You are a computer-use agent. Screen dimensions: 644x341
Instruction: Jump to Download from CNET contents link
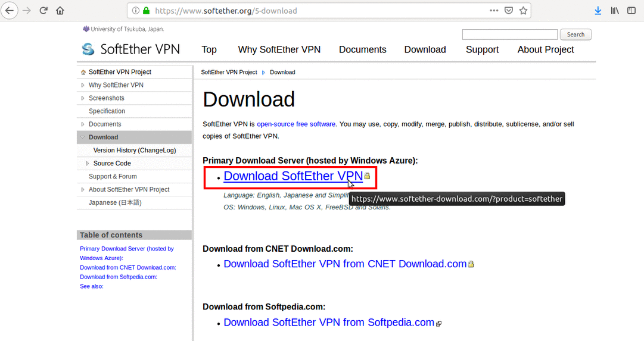pos(127,268)
